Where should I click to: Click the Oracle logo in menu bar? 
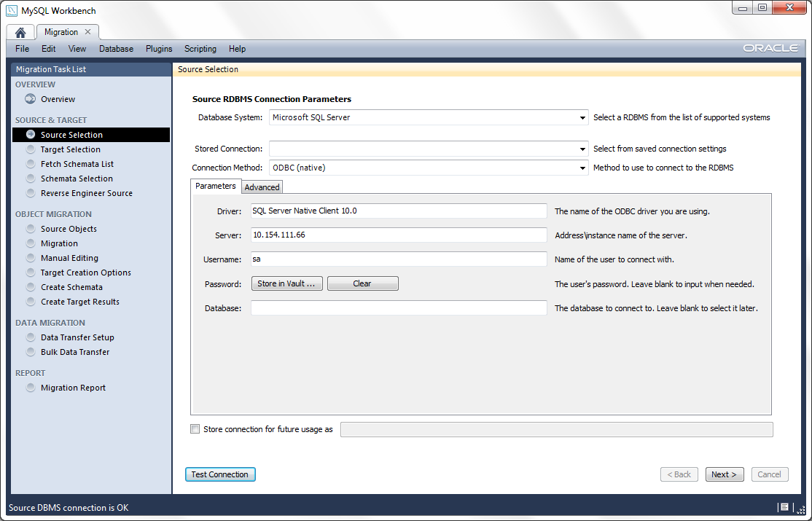(770, 49)
